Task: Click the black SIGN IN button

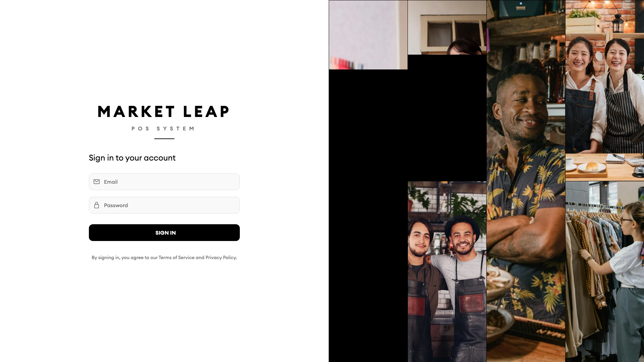Action: tap(164, 233)
